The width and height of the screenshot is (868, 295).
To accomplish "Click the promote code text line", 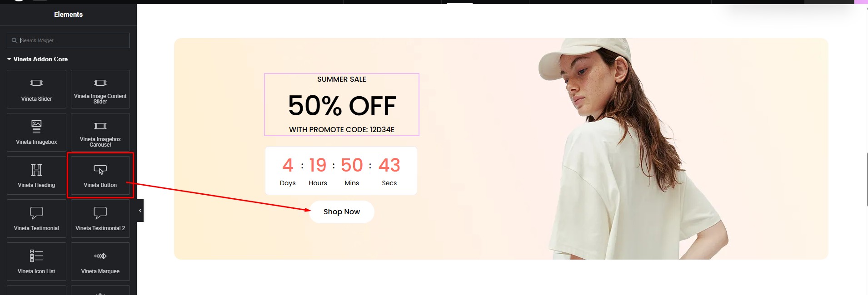I will (342, 130).
